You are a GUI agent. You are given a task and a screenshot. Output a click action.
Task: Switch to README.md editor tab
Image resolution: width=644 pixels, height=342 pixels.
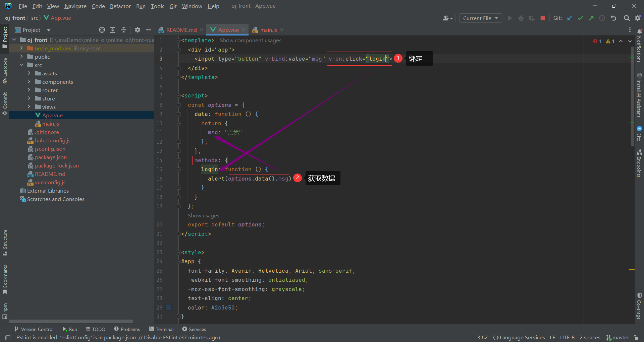pyautogui.click(x=181, y=30)
